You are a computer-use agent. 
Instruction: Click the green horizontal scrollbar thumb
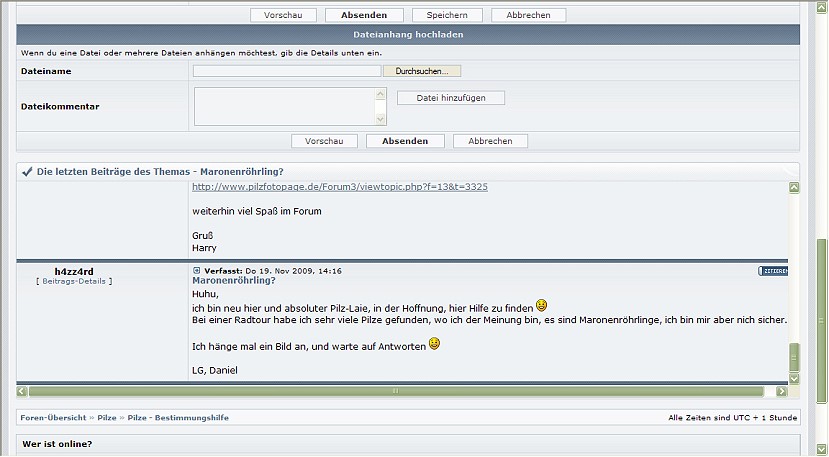pyautogui.click(x=396, y=391)
